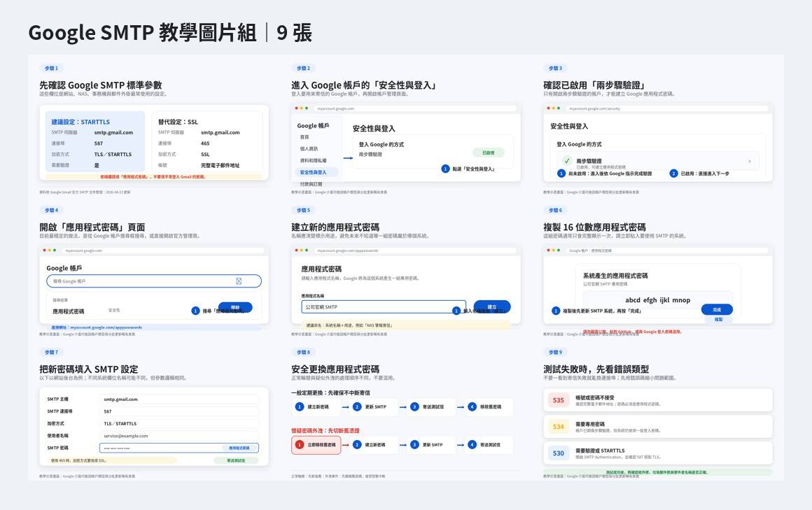Click 需要驗證或 STARTTLS error title
Screen dimensions: 812x510
(600, 451)
